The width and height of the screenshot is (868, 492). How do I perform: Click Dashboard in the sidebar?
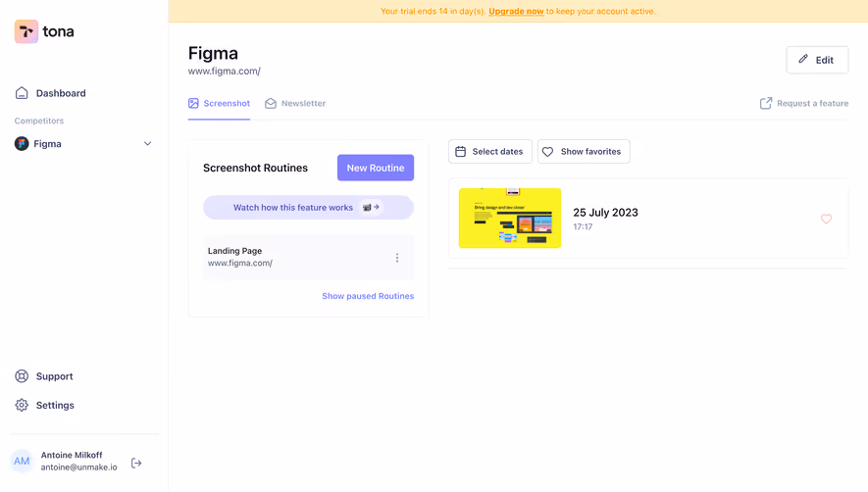point(61,93)
